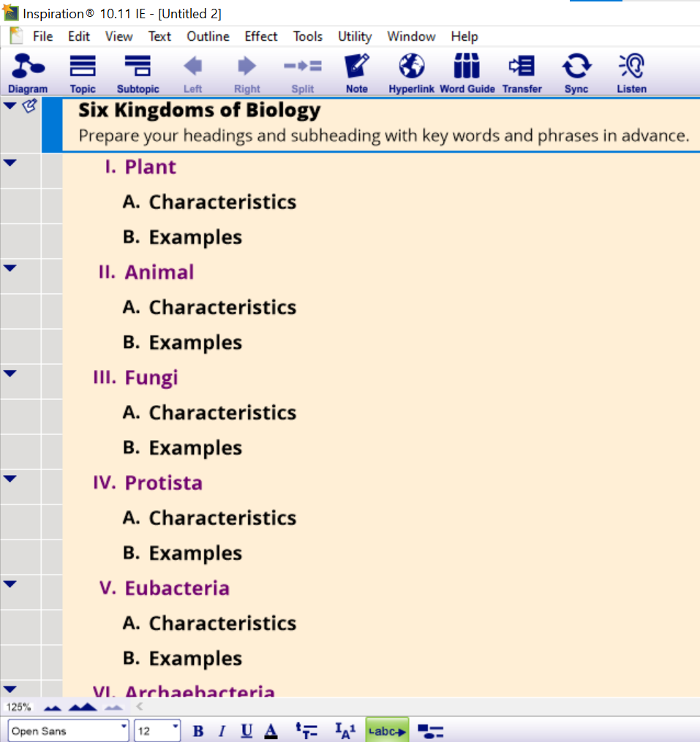Collapse the Six Kingdoms of Biology main topic
Screen dimensions: 700x742
point(10,106)
